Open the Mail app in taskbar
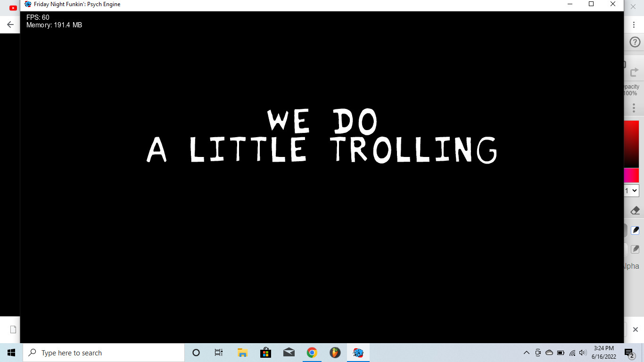Viewport: 644px width, 362px height. (x=289, y=353)
